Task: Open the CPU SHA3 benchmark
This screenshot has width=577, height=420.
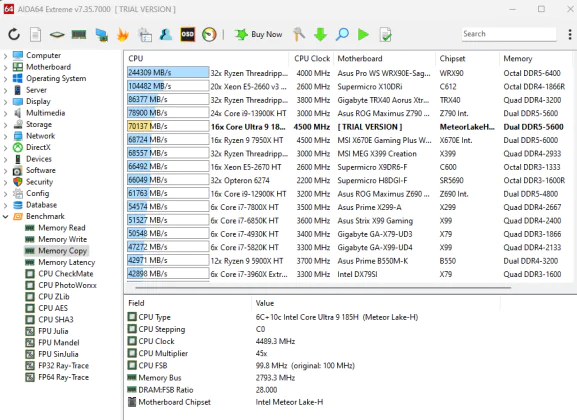Action: (x=56, y=320)
